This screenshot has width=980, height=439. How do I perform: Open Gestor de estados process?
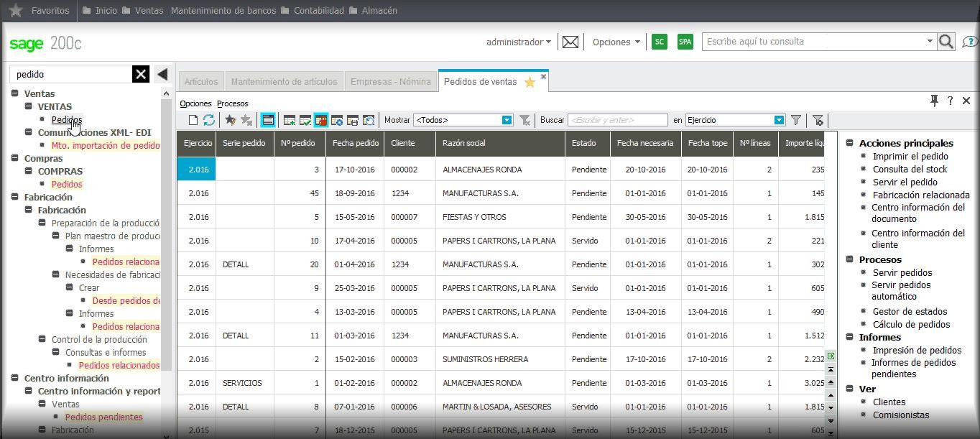tap(910, 311)
